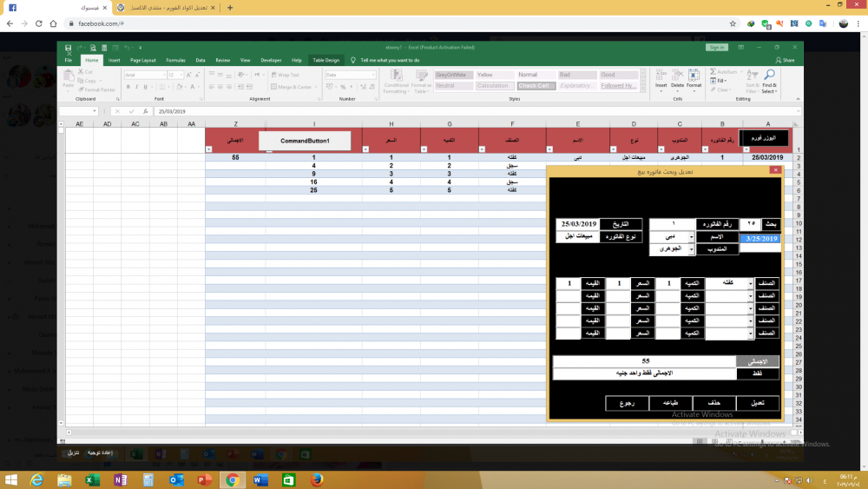
Task: Click the Bold B icon in Font group
Action: pos(128,87)
